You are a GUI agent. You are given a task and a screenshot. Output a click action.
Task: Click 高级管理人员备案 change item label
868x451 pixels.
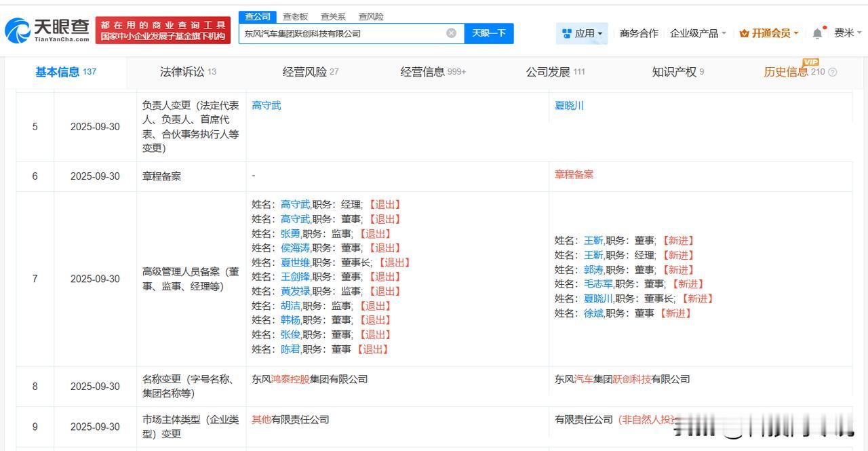[x=191, y=279]
